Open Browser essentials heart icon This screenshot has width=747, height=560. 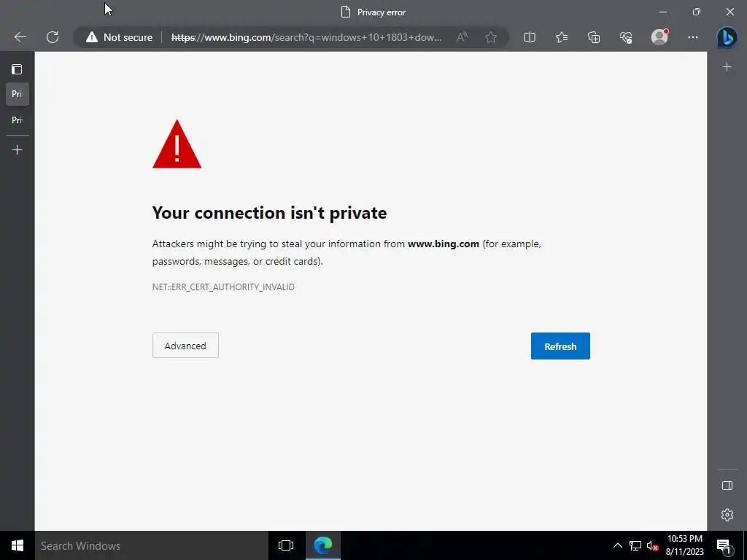coord(626,37)
